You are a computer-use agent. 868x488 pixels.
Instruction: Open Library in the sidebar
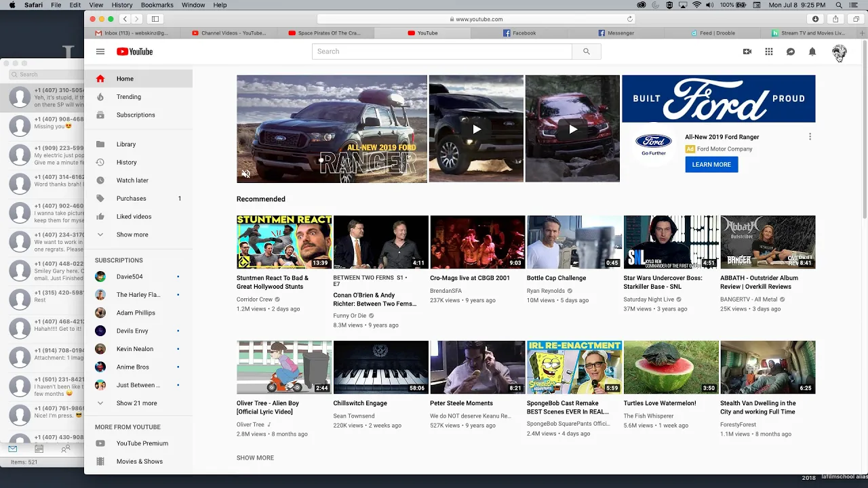point(138,144)
